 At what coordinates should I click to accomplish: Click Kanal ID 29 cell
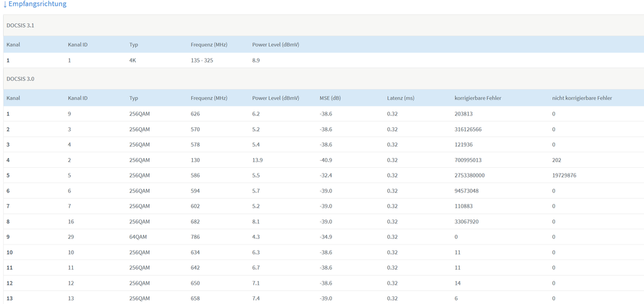coord(71,238)
